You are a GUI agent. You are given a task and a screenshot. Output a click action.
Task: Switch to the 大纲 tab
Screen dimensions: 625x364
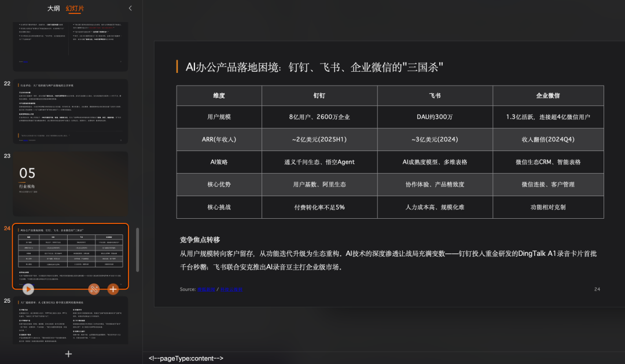tap(53, 8)
